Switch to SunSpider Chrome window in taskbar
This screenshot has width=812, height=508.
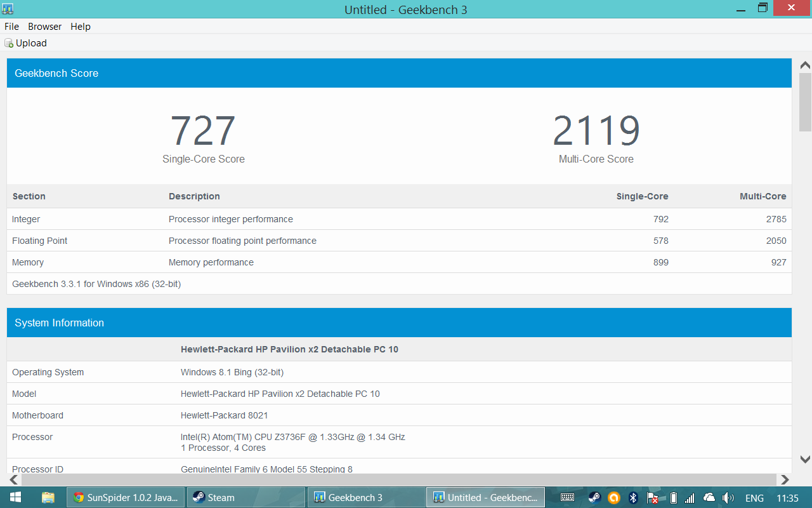point(126,497)
